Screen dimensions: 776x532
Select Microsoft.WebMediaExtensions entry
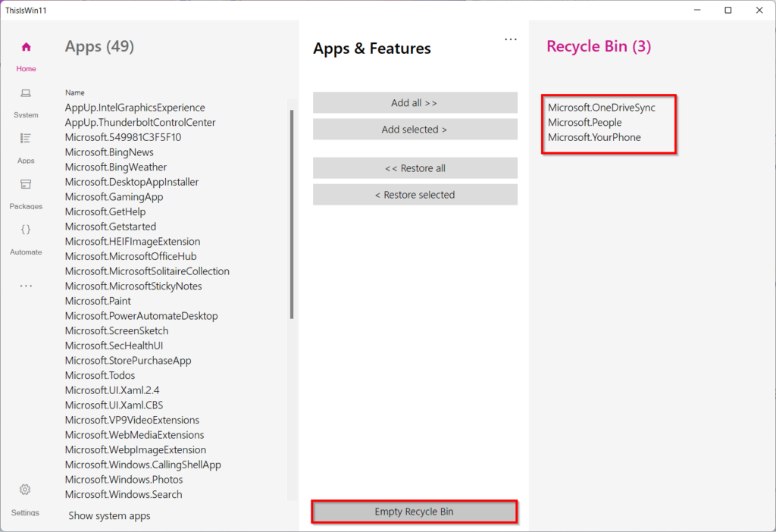pyautogui.click(x=134, y=434)
